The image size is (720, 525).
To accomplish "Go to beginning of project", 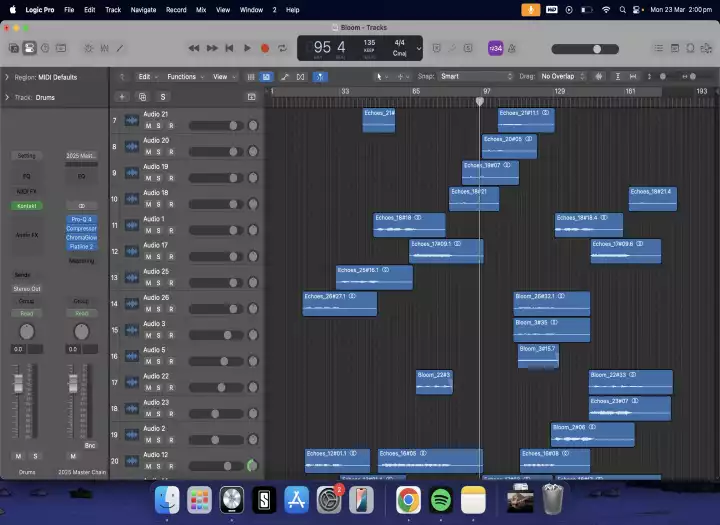I will point(229,48).
